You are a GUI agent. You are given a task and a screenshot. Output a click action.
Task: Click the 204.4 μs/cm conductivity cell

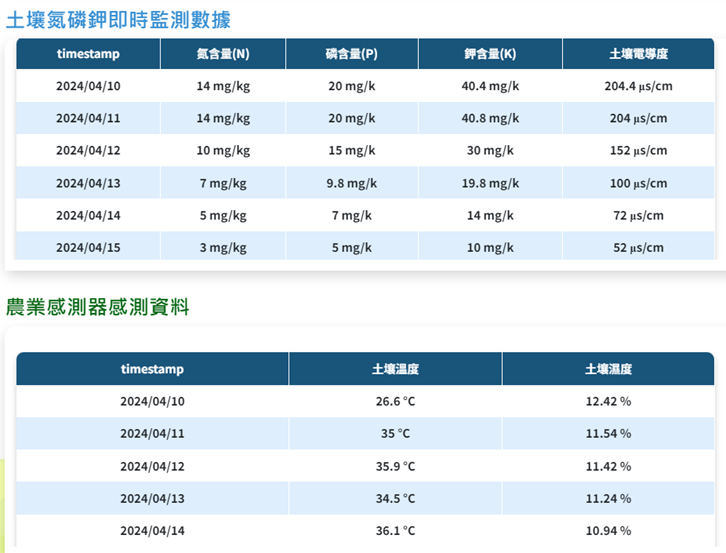[x=638, y=86]
